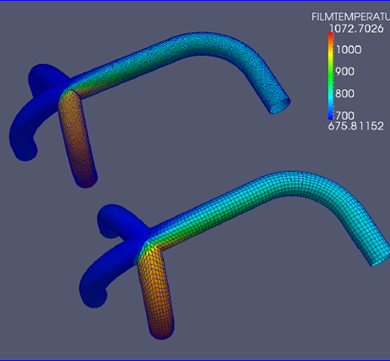Click the 1000 tick label on legend
Image resolution: width=390 pixels, height=361 pixels.
pos(348,50)
